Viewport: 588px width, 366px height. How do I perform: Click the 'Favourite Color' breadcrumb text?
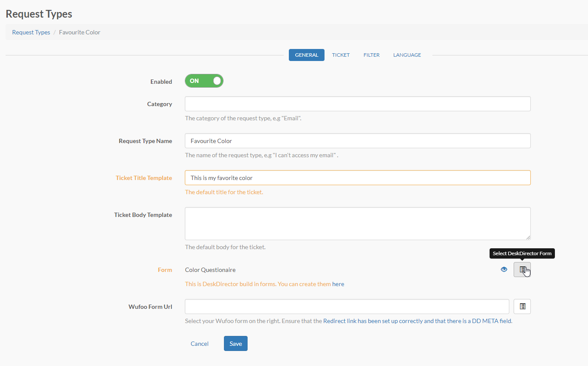coord(80,32)
